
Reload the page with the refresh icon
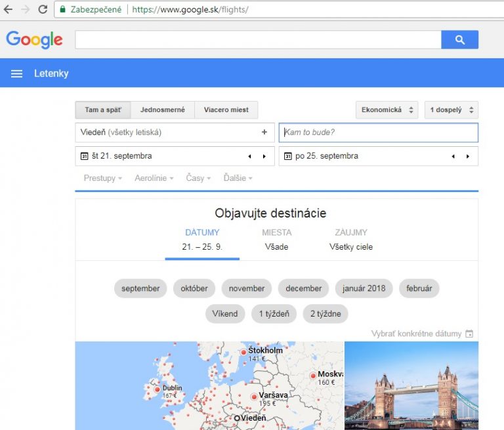43,9
